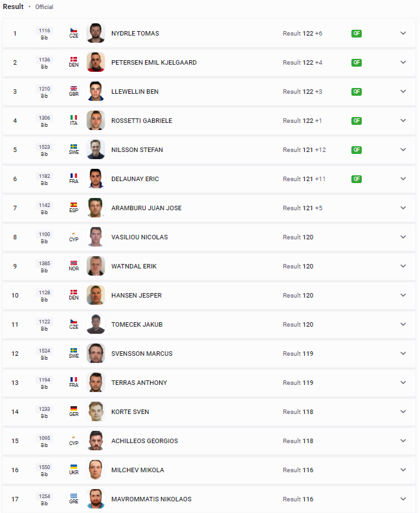Expand details for Vasiliou Nicolas
This screenshot has width=420, height=513.
(x=403, y=237)
